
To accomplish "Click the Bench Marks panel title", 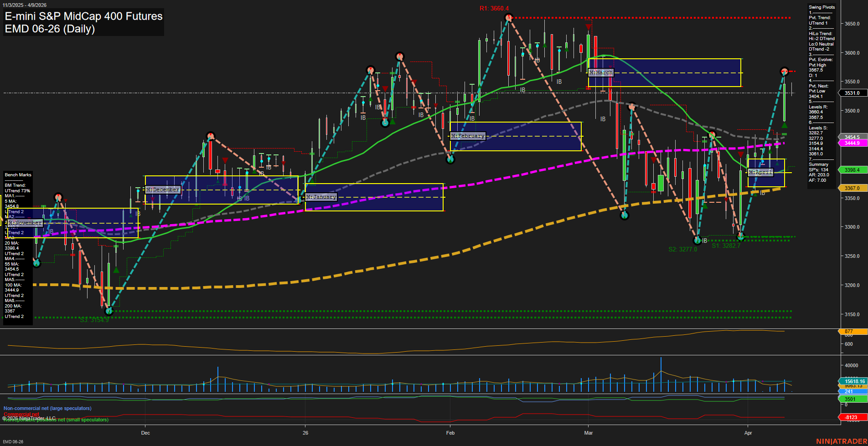I will click(17, 174).
